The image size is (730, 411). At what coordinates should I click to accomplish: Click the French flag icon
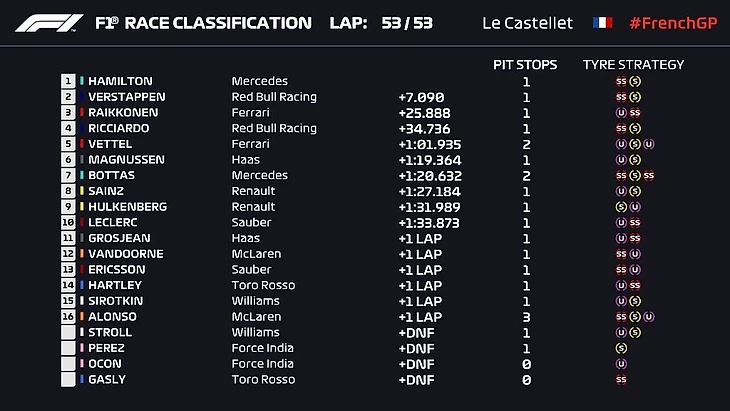click(602, 22)
